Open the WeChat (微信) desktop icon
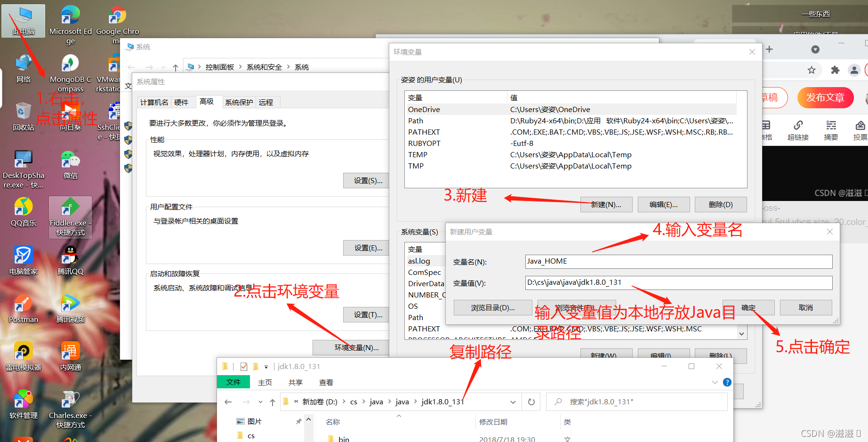868x442 pixels. 71,165
